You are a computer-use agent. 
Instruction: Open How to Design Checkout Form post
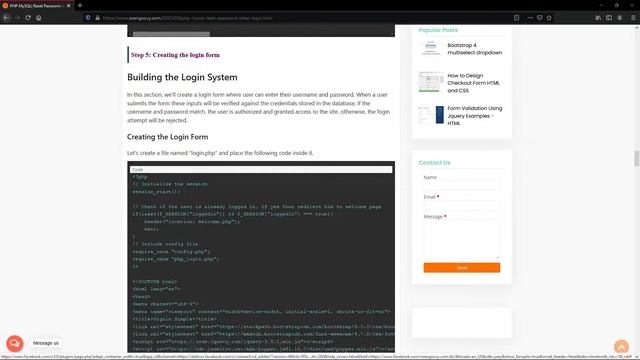(473, 83)
